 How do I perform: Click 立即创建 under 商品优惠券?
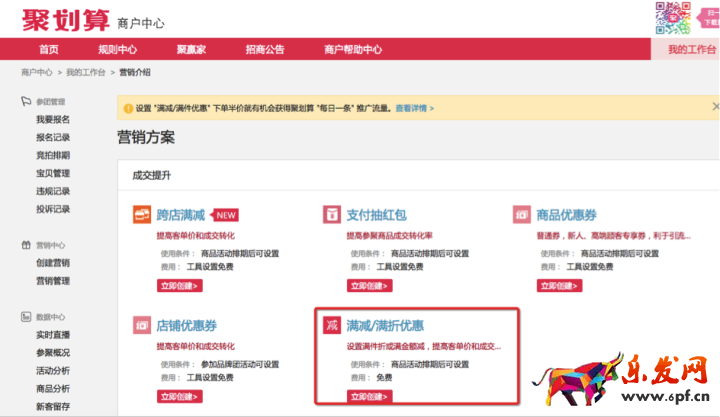pyautogui.click(x=559, y=286)
